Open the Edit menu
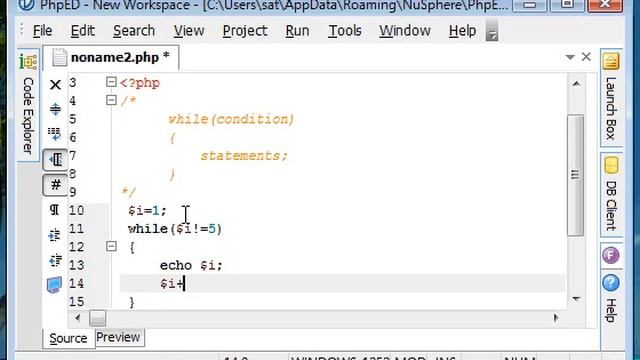 coord(82,31)
